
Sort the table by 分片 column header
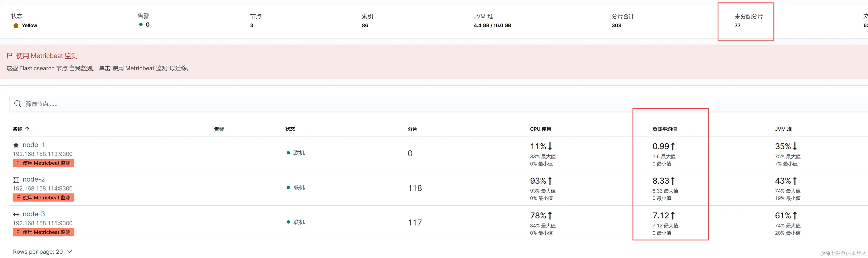(412, 129)
